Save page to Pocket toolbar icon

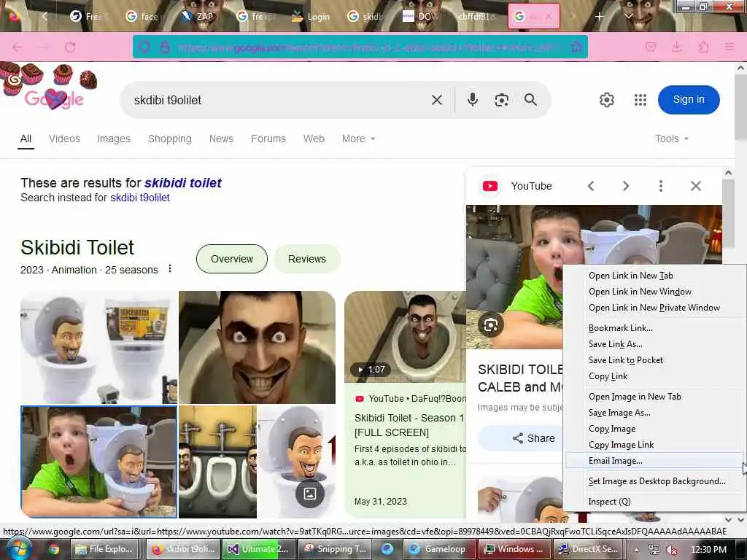(650, 47)
